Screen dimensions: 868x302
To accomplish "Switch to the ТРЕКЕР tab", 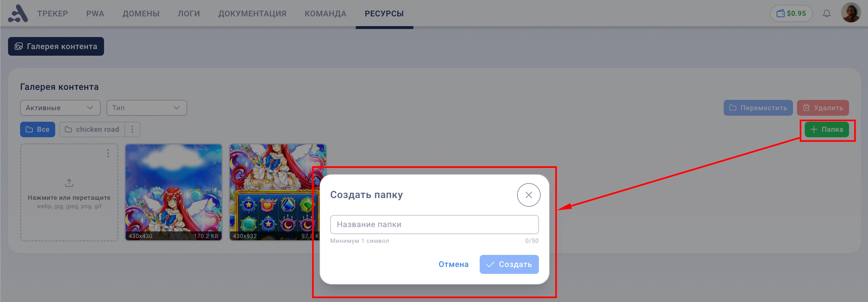I will pos(53,13).
